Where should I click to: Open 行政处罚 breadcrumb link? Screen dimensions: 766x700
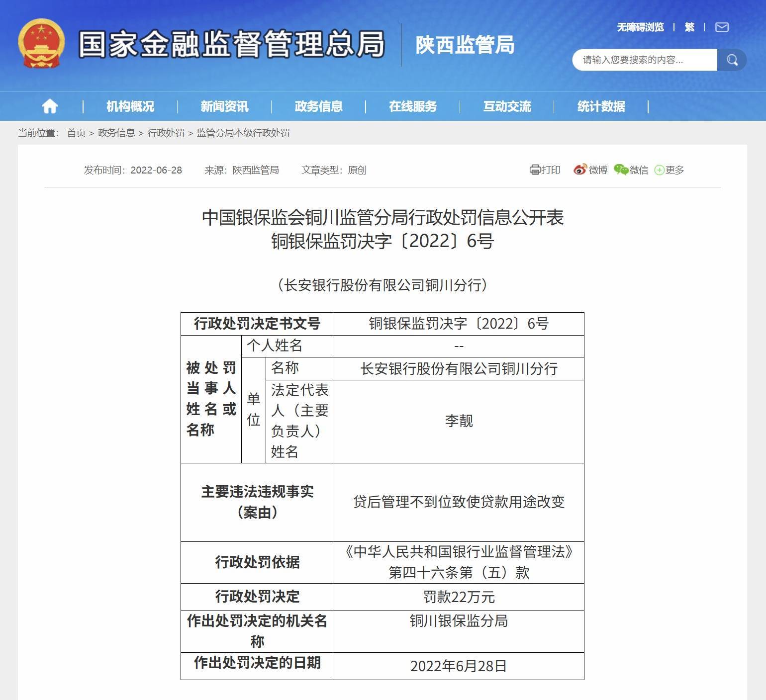pos(166,133)
